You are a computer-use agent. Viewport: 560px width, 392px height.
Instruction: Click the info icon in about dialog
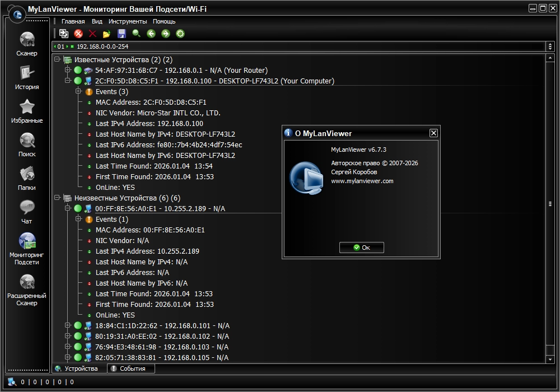pyautogui.click(x=288, y=133)
